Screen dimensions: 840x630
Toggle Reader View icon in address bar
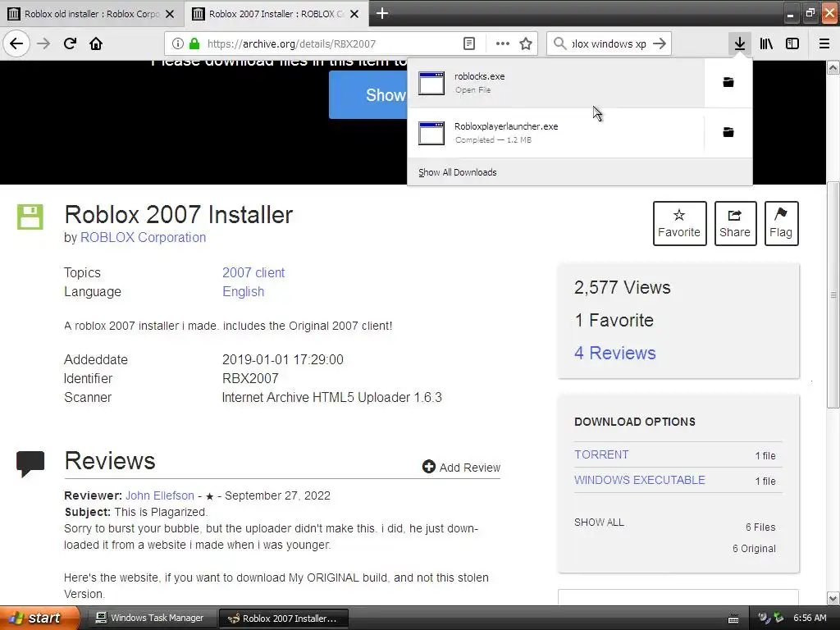click(x=468, y=43)
